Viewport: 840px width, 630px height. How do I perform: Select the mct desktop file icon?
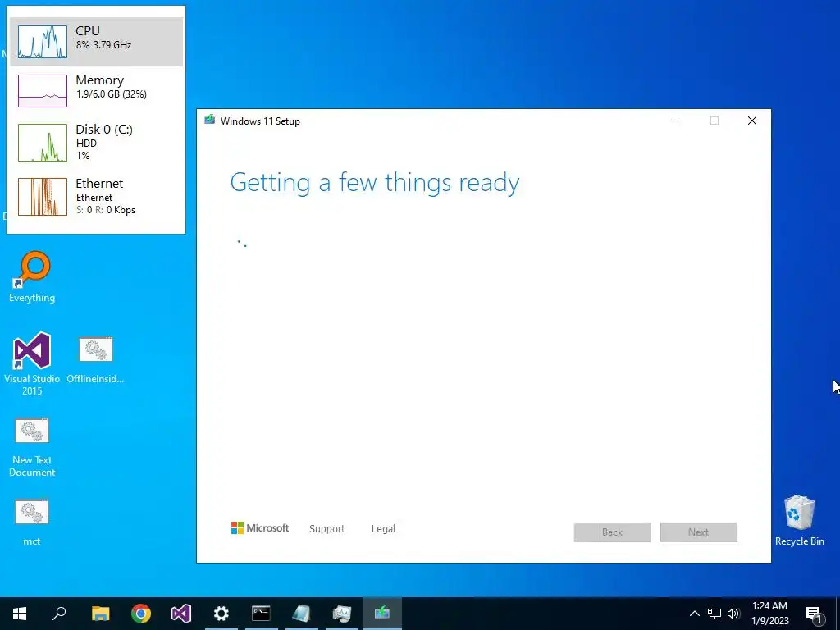click(x=32, y=523)
